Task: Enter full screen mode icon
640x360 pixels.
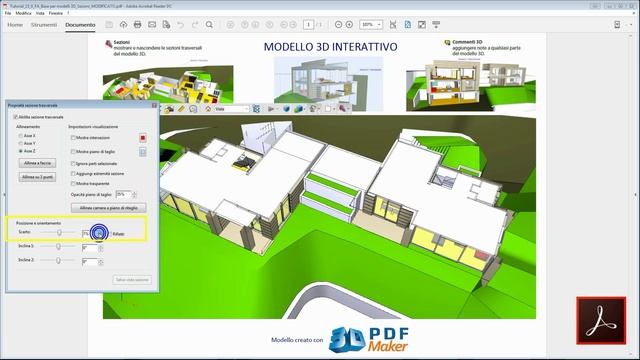Action: click(x=422, y=24)
